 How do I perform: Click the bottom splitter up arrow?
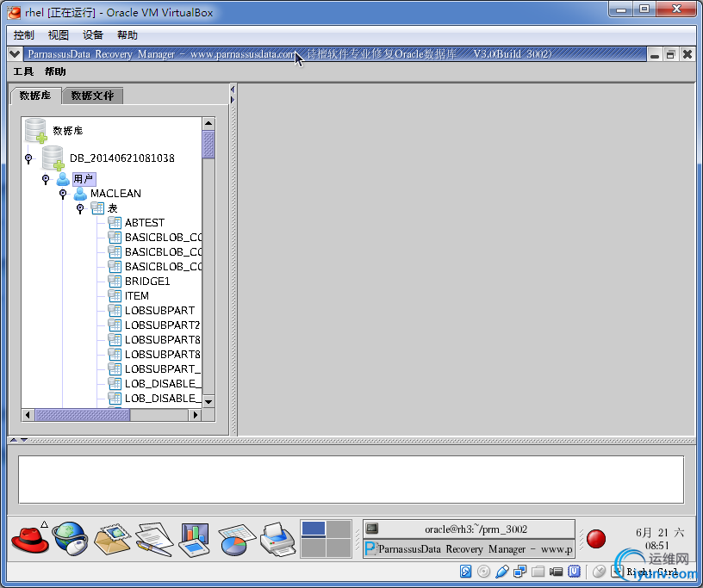click(x=14, y=440)
